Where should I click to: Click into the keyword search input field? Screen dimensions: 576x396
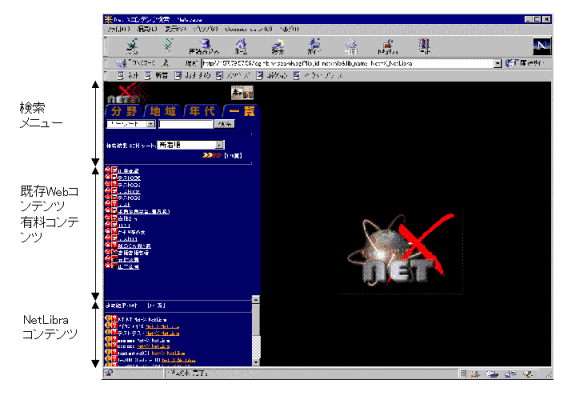point(186,124)
